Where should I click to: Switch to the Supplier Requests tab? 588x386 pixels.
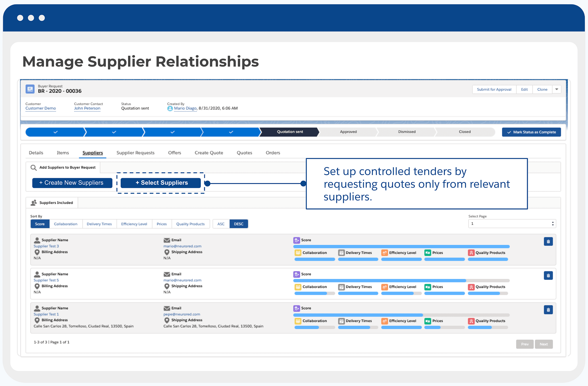tap(135, 153)
